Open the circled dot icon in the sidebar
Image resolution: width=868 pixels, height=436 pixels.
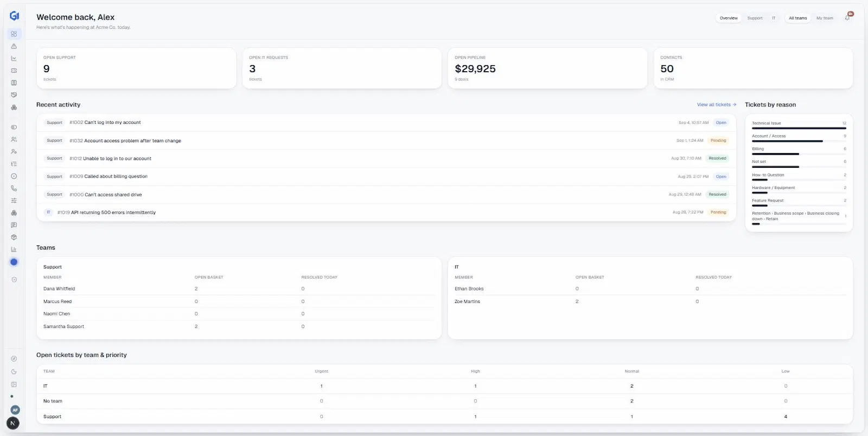(x=14, y=176)
